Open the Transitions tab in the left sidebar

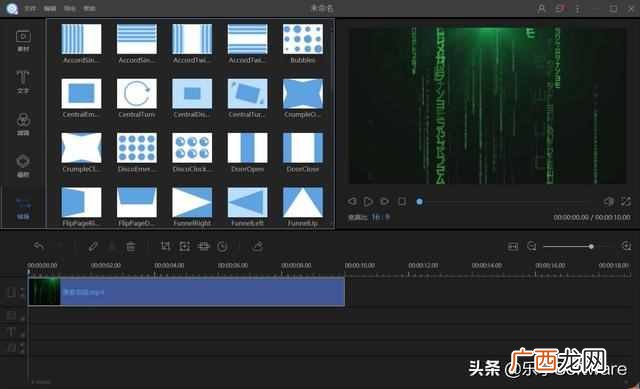point(23,208)
